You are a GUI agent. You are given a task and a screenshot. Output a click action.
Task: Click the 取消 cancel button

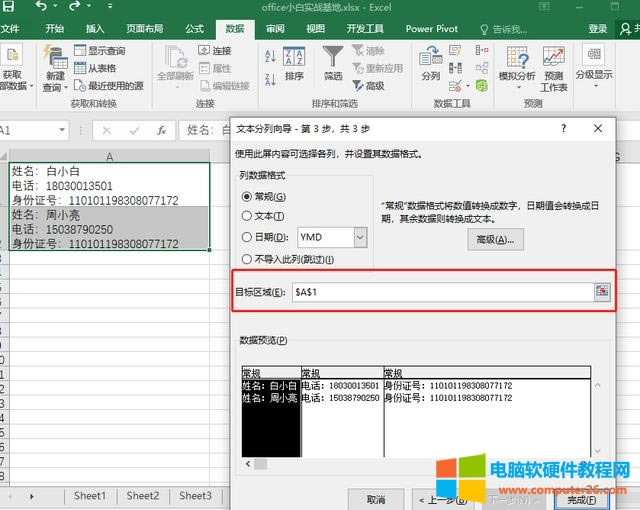pos(376,499)
